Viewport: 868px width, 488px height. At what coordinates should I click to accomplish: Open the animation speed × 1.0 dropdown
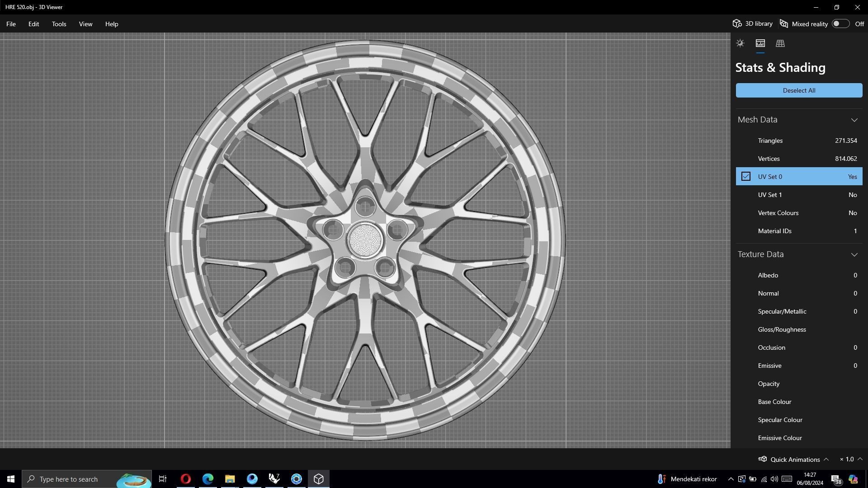point(851,459)
